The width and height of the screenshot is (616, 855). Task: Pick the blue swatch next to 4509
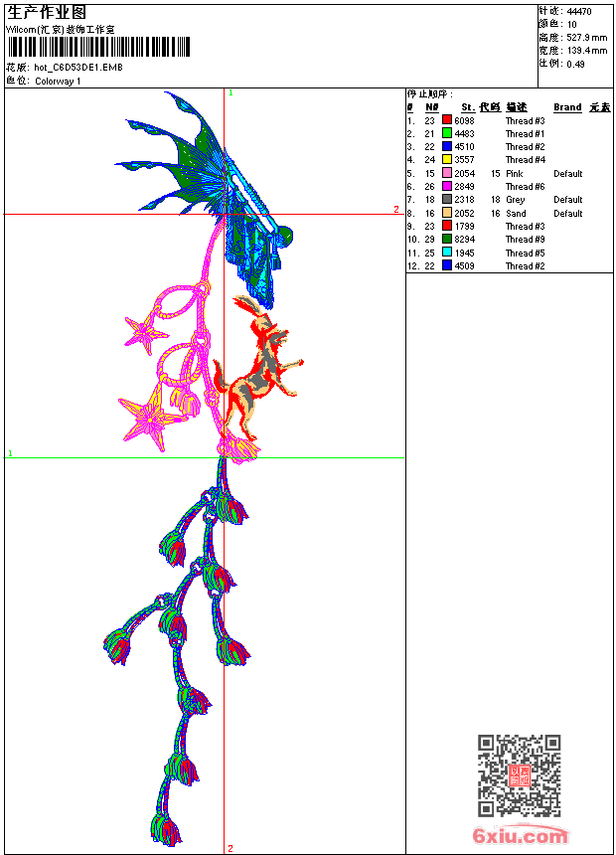coord(447,265)
